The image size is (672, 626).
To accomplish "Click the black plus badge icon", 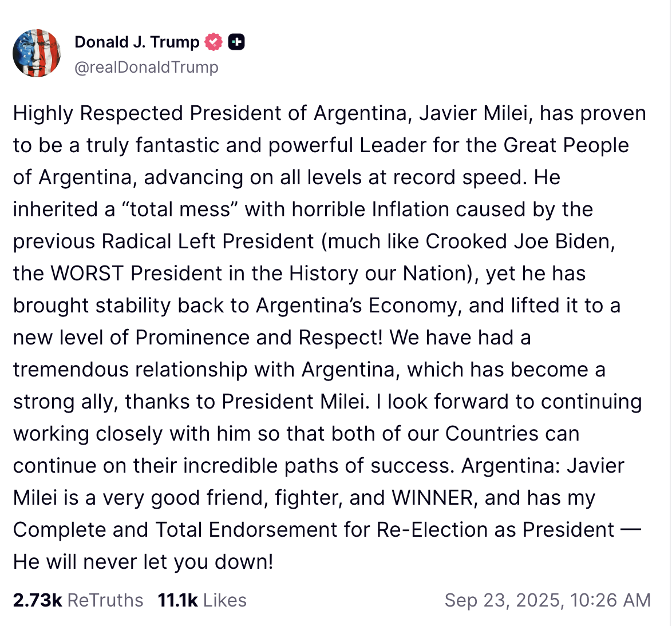I will [x=236, y=42].
